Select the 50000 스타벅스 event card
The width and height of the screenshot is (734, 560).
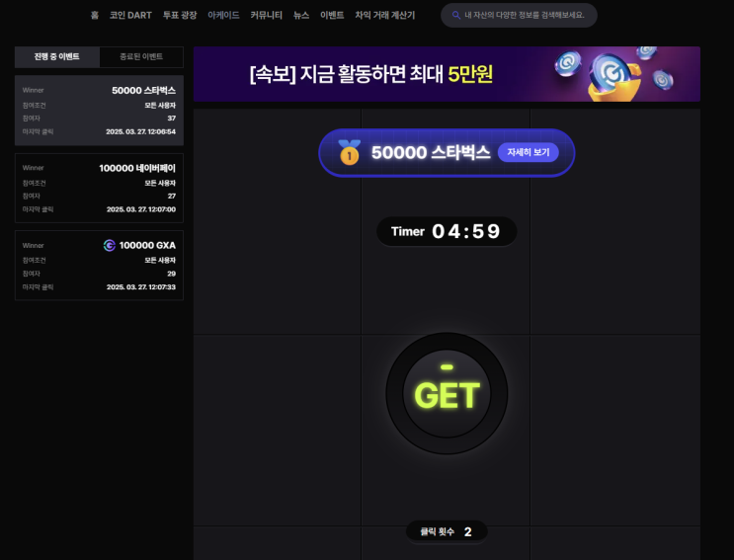click(x=99, y=111)
